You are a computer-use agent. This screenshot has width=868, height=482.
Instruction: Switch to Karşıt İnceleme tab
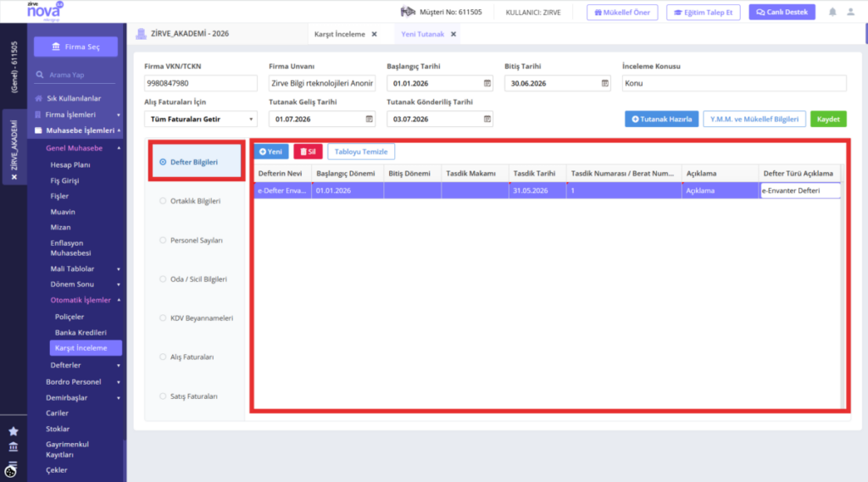[339, 35]
